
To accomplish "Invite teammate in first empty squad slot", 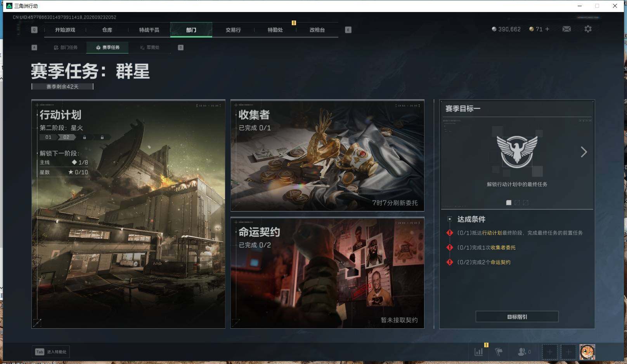I will tap(549, 352).
